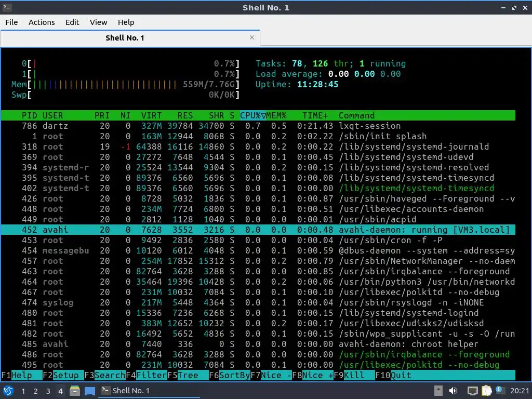Open the File menu
This screenshot has width=532, height=399.
point(11,22)
